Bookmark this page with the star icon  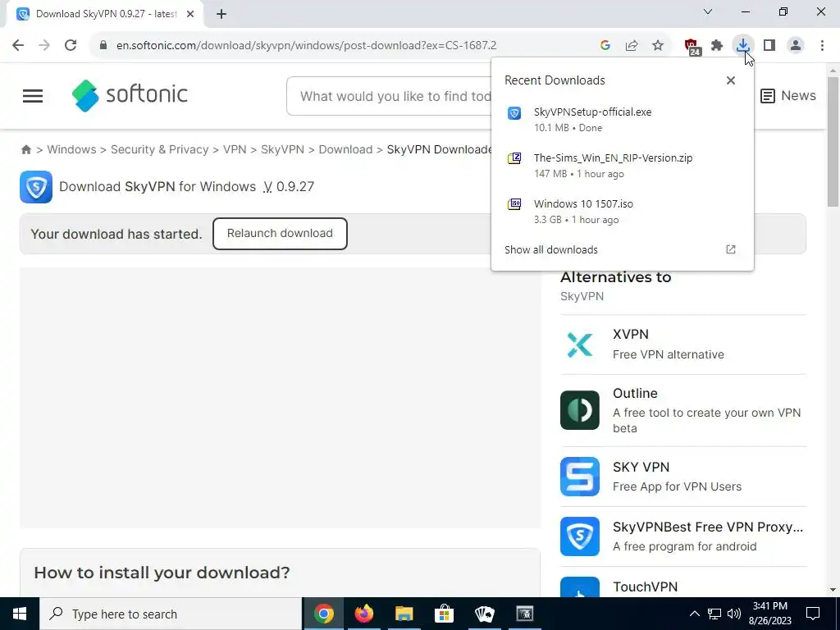tap(658, 46)
